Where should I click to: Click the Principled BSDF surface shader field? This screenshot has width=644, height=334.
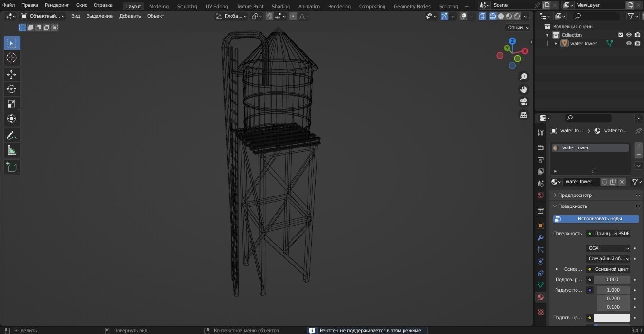point(608,234)
